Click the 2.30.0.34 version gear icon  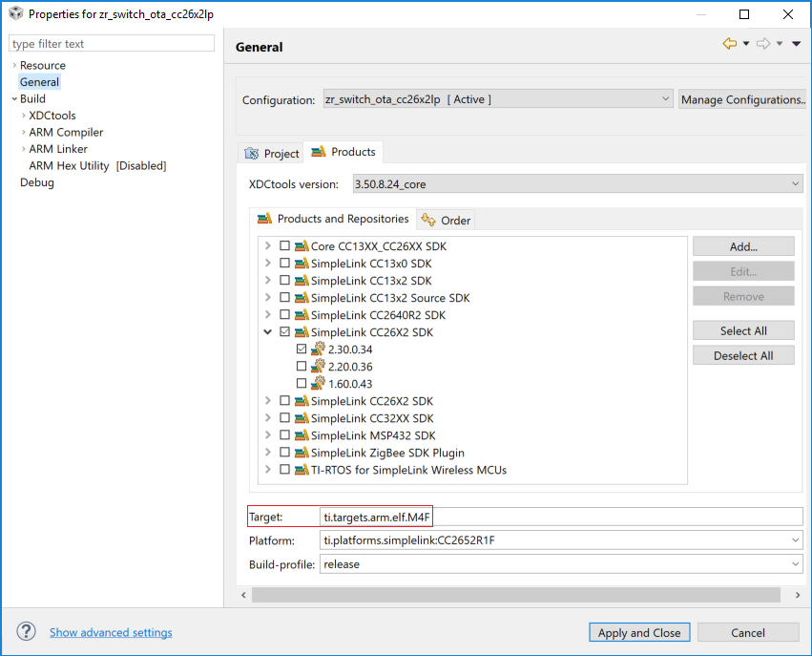pyautogui.click(x=318, y=349)
